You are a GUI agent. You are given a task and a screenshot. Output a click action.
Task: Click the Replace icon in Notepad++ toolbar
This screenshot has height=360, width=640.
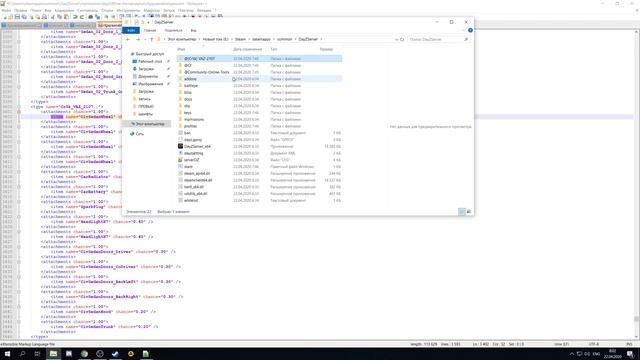pyautogui.click(x=97, y=17)
